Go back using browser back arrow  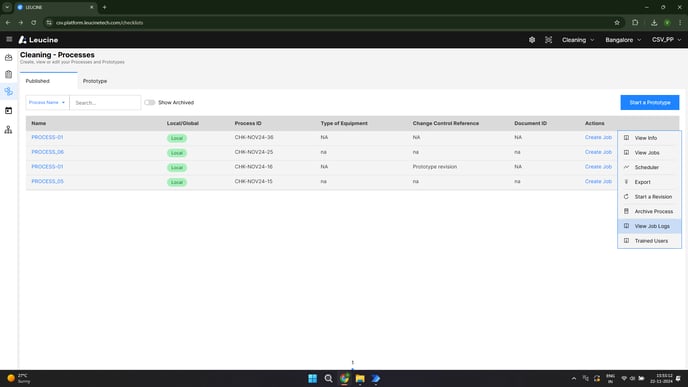8,22
